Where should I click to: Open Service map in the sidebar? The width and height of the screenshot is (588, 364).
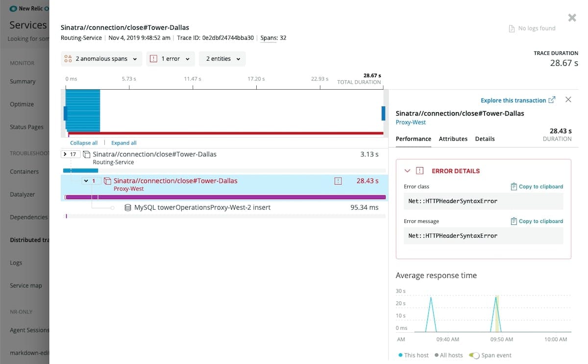pyautogui.click(x=26, y=285)
